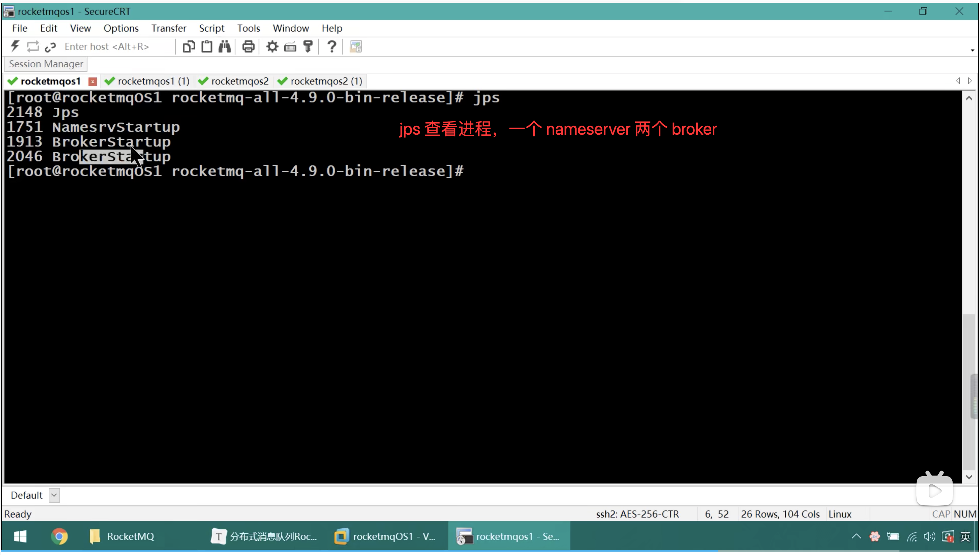980x555 pixels.
Task: Click the Reconnect session toolbar icon
Action: tap(33, 46)
